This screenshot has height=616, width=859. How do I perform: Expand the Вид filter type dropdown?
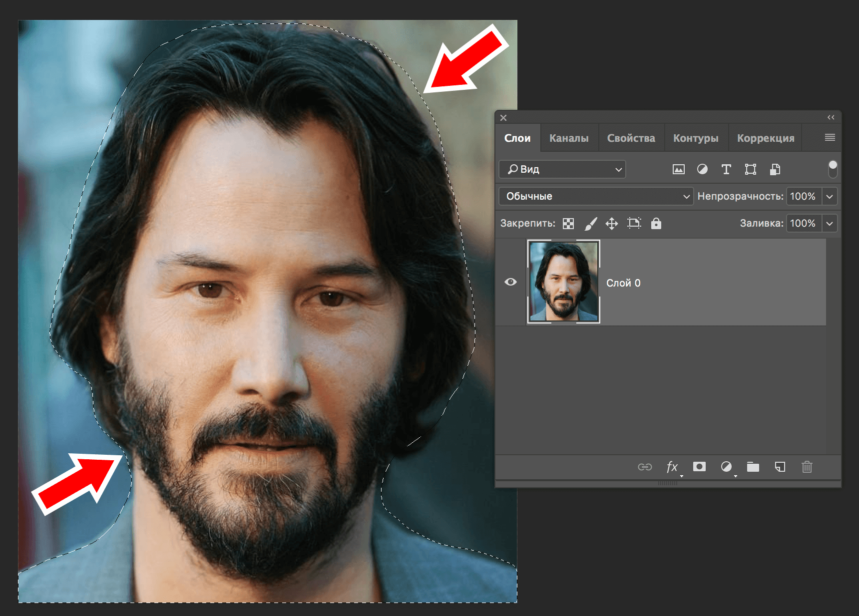562,170
